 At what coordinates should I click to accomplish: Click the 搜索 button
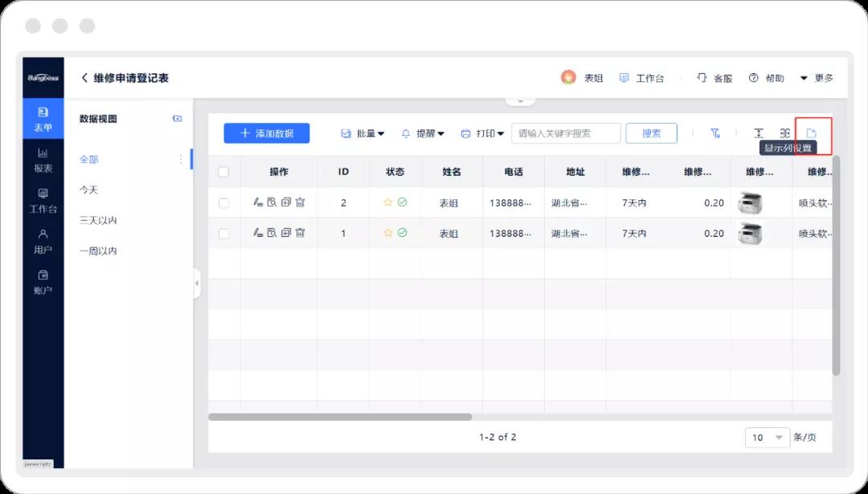[651, 133]
